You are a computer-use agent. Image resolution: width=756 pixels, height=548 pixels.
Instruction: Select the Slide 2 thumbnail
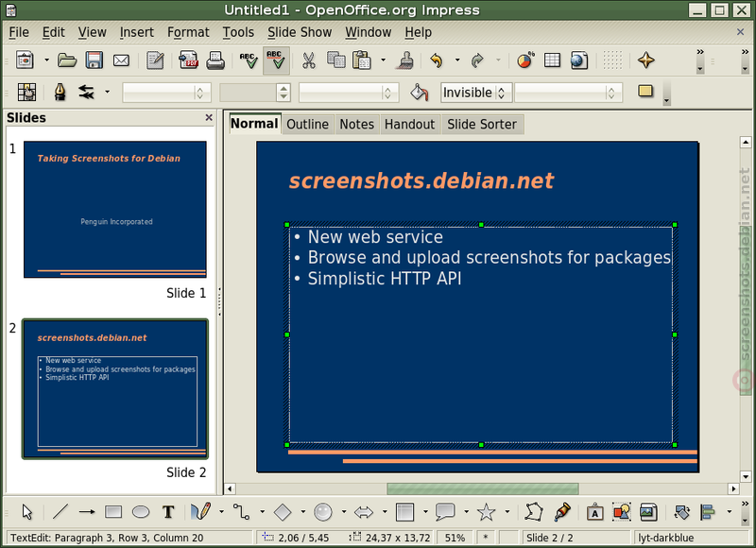pos(115,389)
